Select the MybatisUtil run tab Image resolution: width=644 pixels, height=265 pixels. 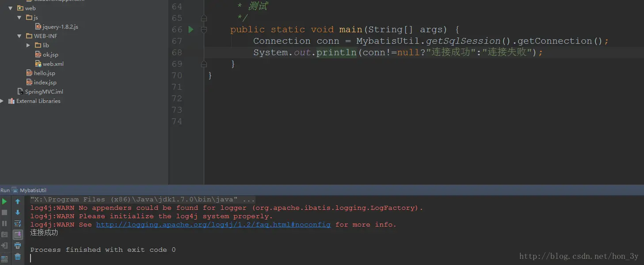tap(29, 190)
